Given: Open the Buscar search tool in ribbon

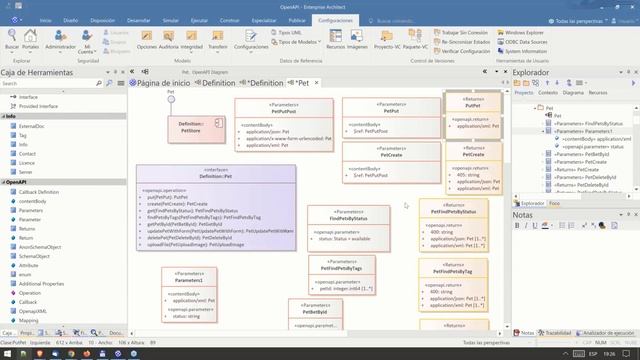Looking at the screenshot, I should click(12, 40).
